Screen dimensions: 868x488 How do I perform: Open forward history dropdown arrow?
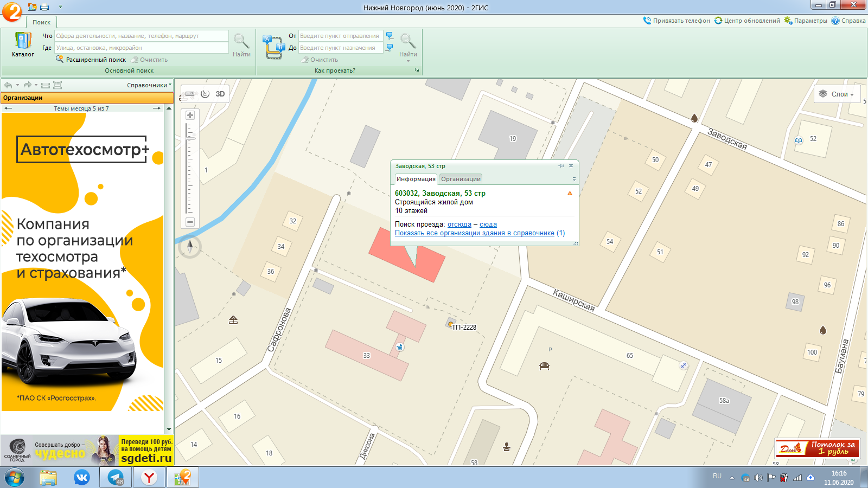point(36,85)
